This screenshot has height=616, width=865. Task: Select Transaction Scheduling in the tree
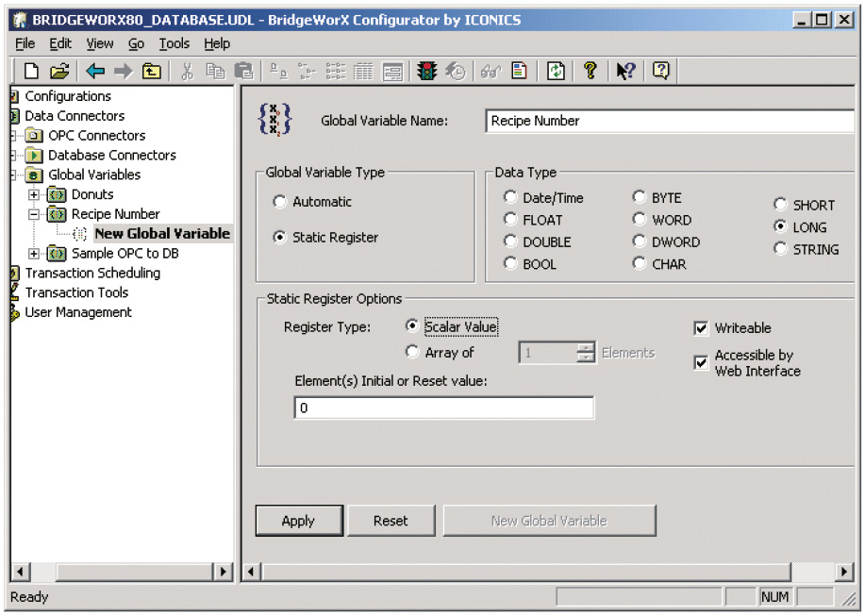tap(92, 273)
